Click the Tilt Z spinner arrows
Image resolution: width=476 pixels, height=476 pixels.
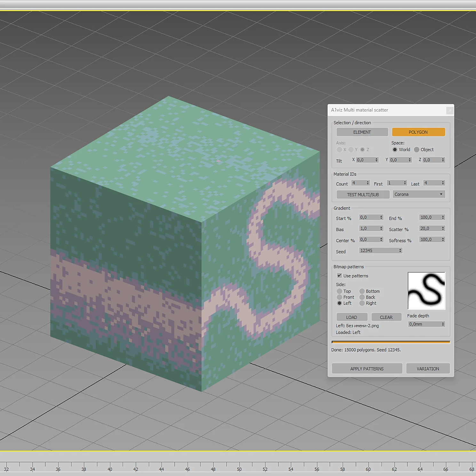[x=443, y=160]
